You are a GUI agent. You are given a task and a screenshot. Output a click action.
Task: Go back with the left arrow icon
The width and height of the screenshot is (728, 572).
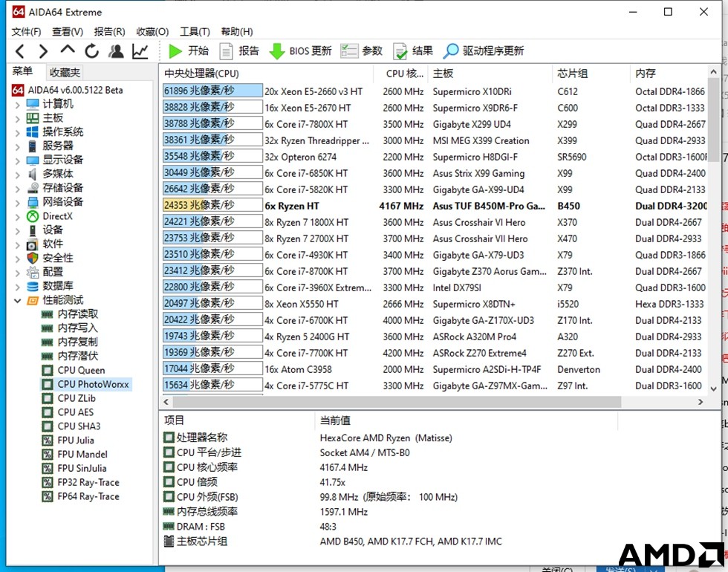(x=20, y=51)
